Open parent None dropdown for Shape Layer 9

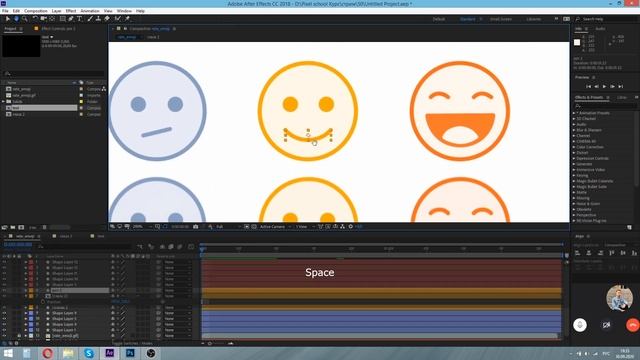[x=178, y=313]
